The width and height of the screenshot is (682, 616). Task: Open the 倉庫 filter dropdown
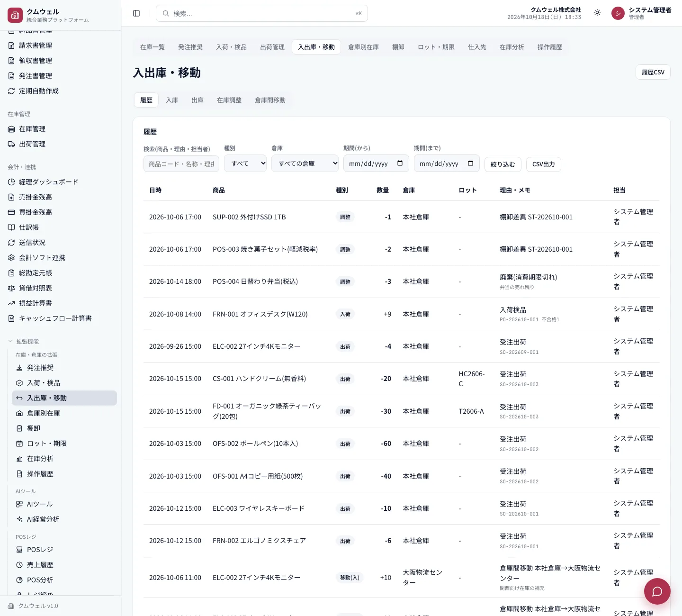(305, 163)
